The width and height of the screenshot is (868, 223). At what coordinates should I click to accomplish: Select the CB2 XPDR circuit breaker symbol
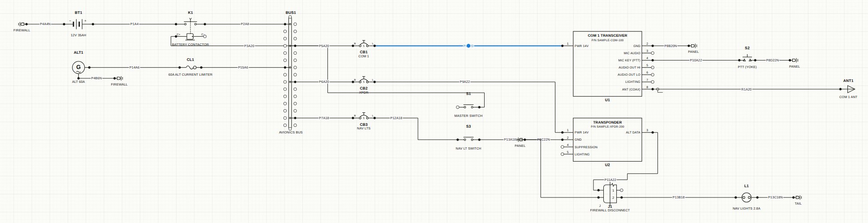364,81
